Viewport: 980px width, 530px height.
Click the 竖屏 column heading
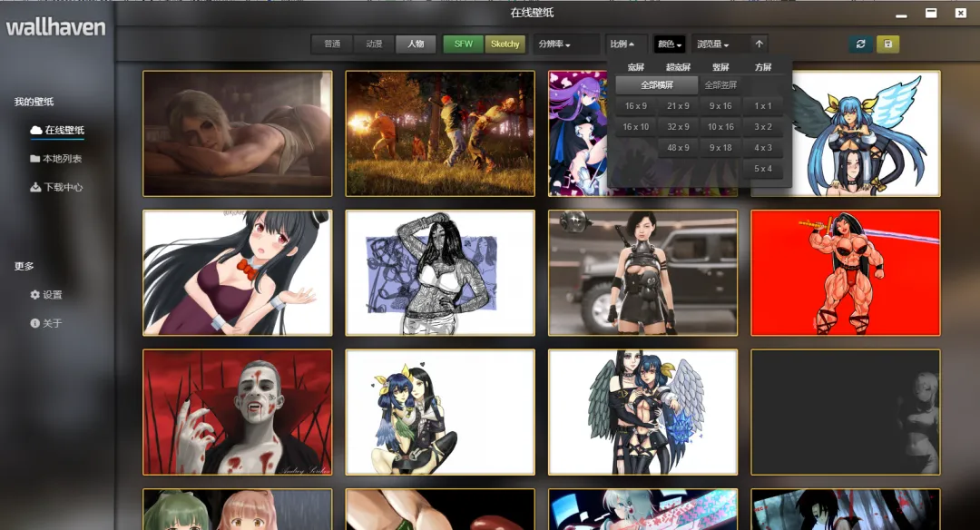[x=720, y=67]
